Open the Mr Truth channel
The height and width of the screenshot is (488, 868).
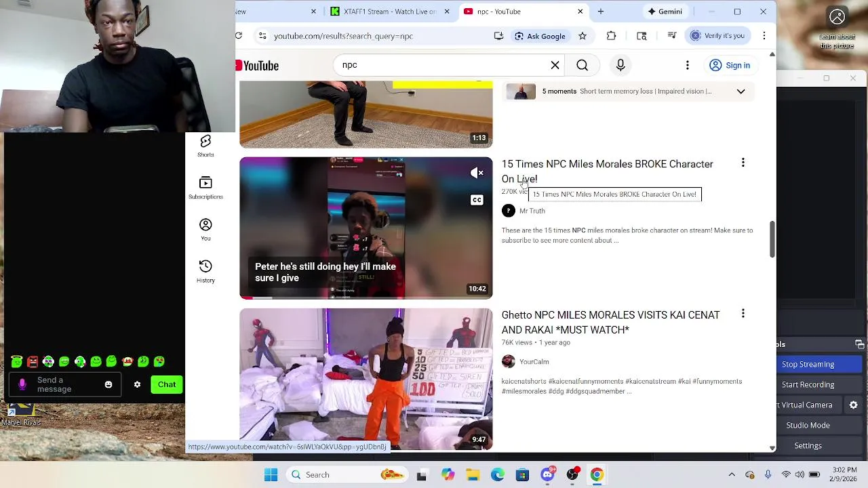532,211
